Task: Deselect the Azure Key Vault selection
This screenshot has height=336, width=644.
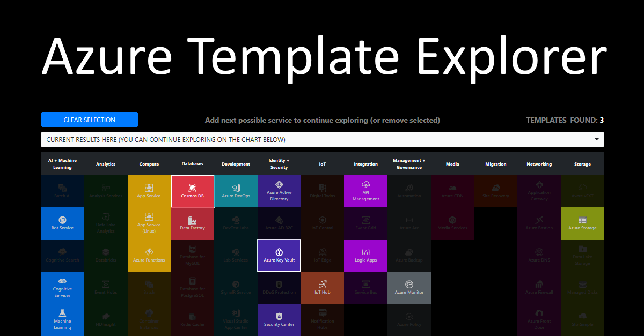Action: tap(279, 256)
